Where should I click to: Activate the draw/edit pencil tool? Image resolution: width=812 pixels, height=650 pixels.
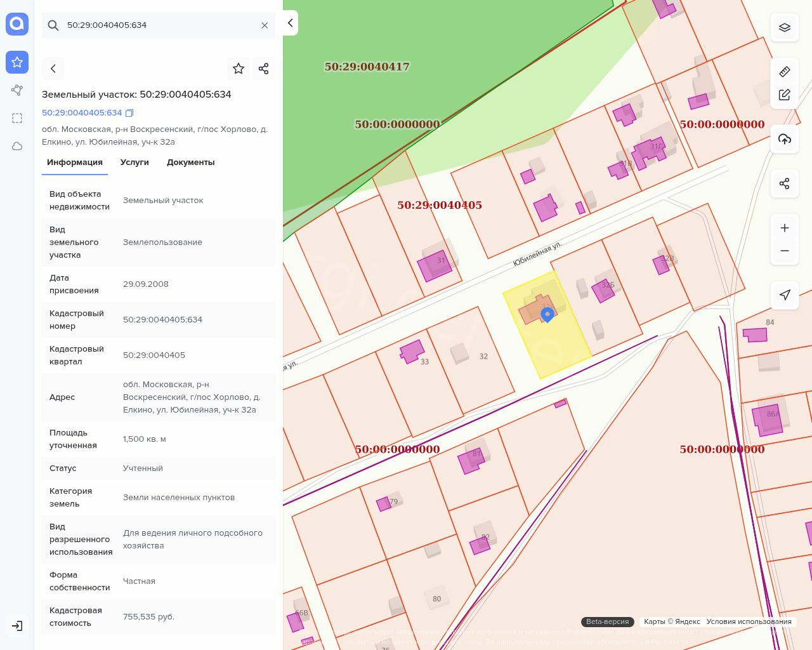[785, 95]
